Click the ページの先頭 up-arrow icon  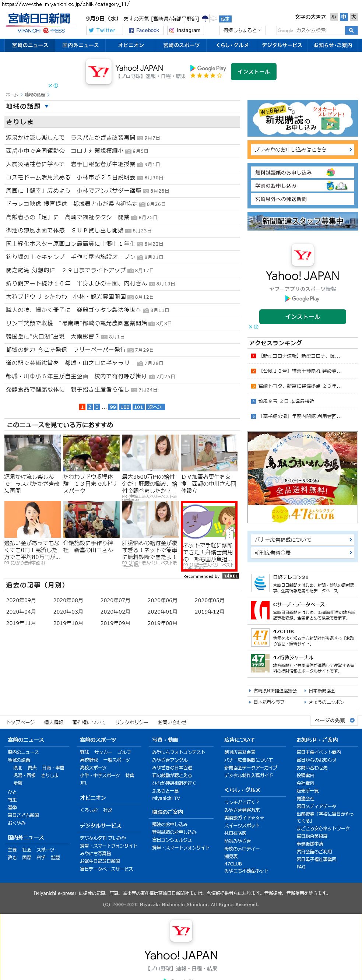[352, 720]
